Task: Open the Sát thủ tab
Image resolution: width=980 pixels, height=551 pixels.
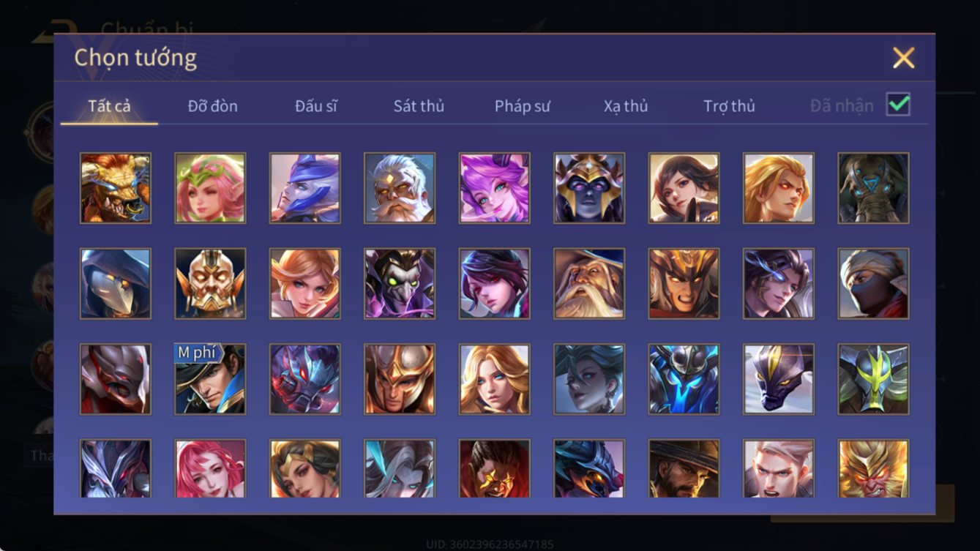Action: pyautogui.click(x=419, y=106)
